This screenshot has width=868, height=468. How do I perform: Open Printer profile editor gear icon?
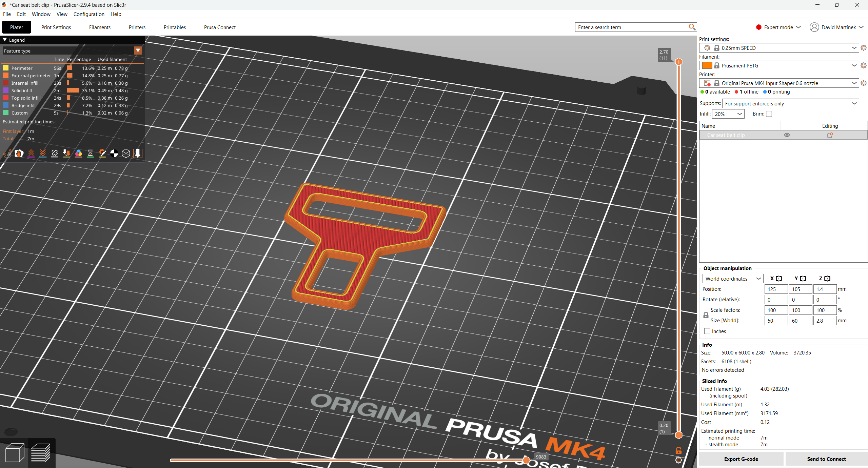point(864,83)
